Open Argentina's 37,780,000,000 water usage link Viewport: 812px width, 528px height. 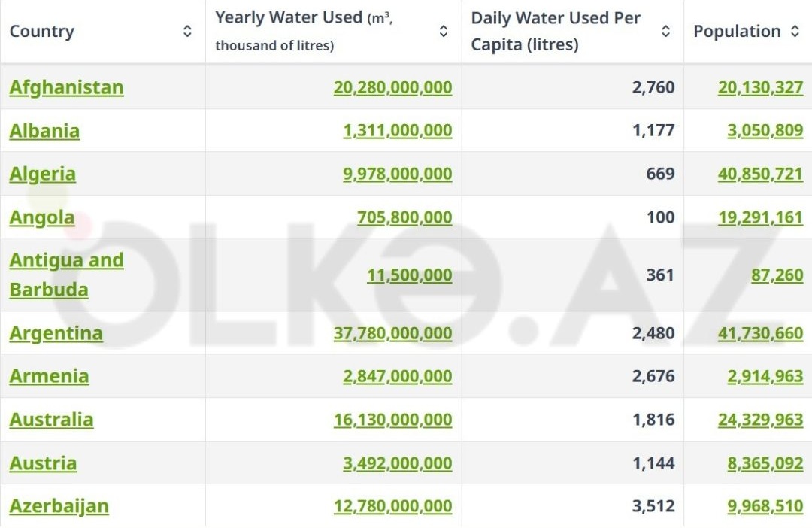click(392, 333)
